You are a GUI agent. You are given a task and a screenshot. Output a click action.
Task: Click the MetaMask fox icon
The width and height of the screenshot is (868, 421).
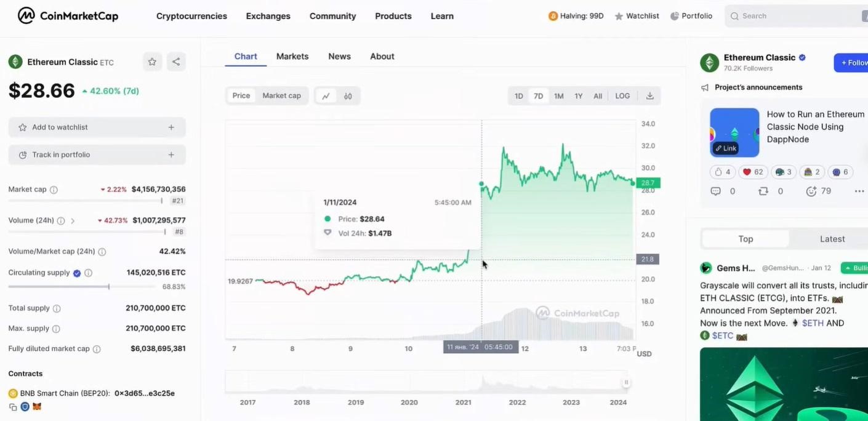click(x=37, y=407)
